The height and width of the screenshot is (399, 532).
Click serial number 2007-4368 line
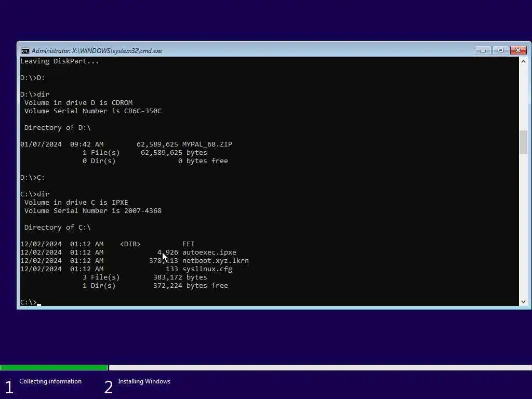pos(92,211)
